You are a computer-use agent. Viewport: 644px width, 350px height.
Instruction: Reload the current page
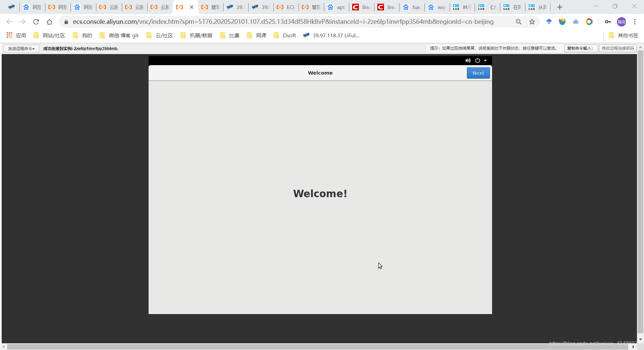36,22
